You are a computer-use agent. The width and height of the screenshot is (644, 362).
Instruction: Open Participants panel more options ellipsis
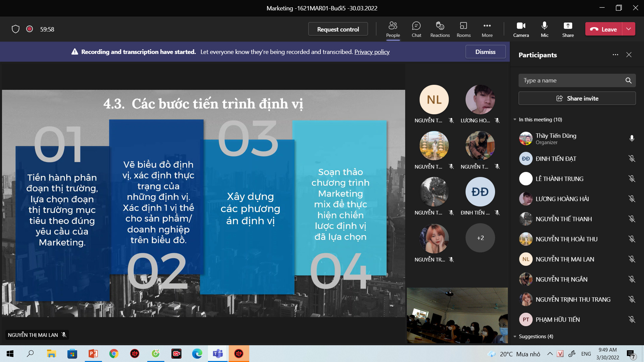(x=615, y=55)
